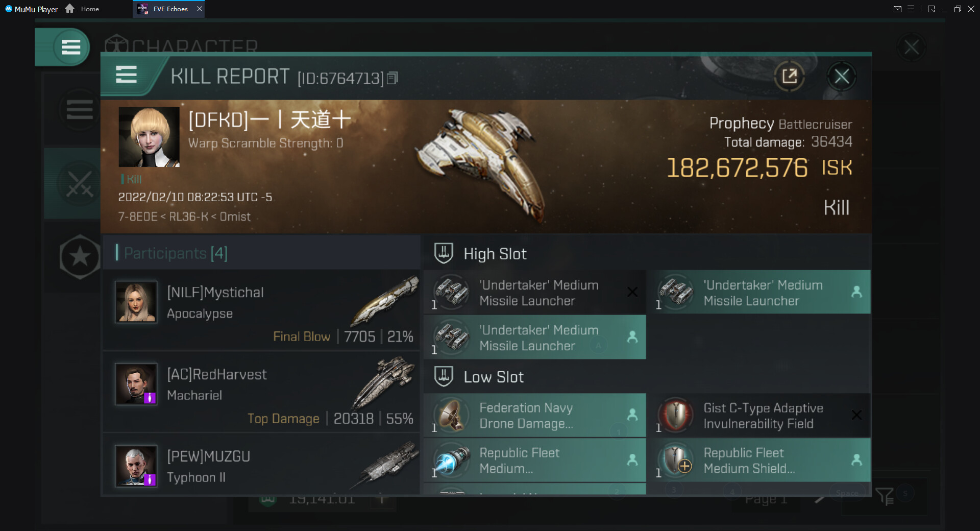Click the Low Slot shield icon
This screenshot has height=531, width=980.
[x=444, y=376]
